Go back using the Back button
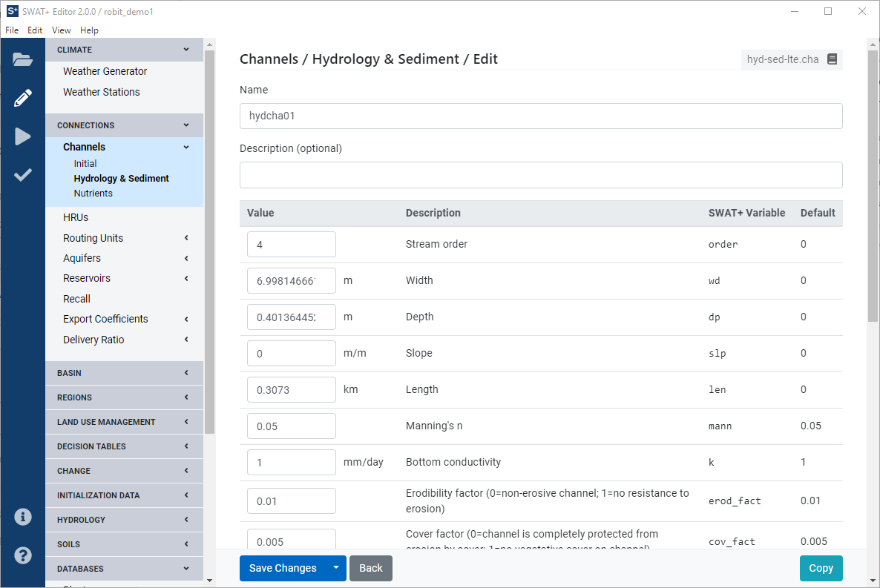880x588 pixels. click(370, 568)
